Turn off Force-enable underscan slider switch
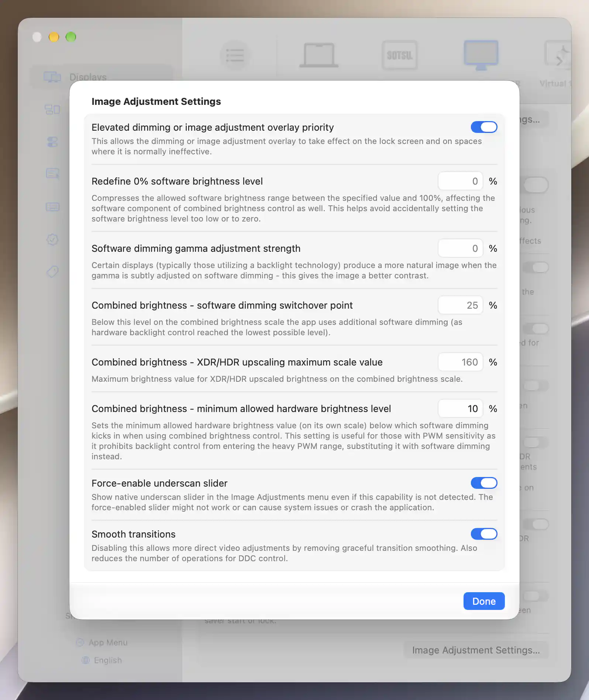Screen dimensions: 589x700 click(x=484, y=483)
